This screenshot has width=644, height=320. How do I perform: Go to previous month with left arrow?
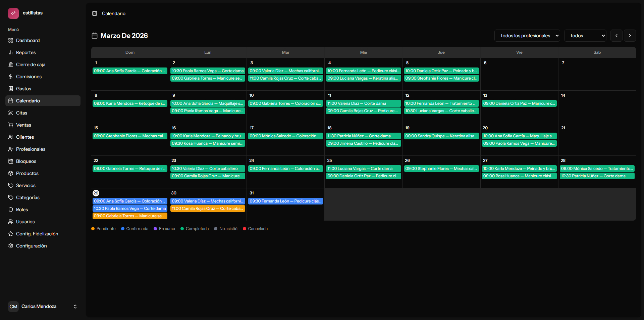click(616, 36)
